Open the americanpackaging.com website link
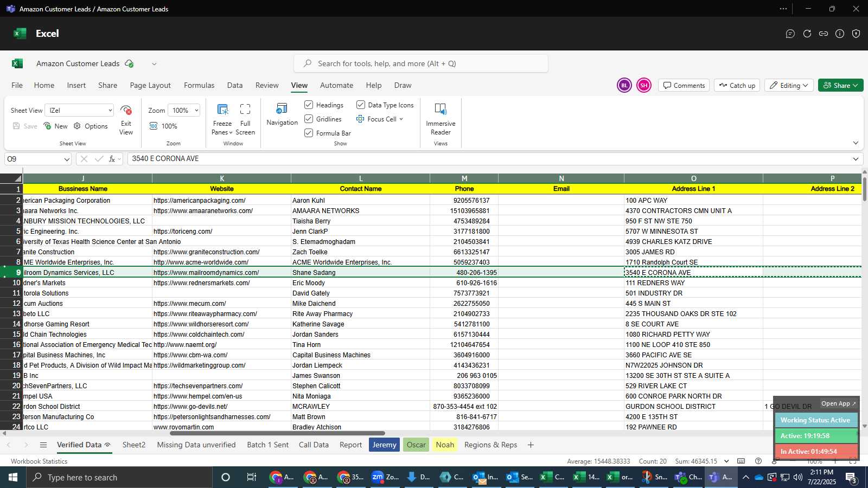 [x=199, y=201]
